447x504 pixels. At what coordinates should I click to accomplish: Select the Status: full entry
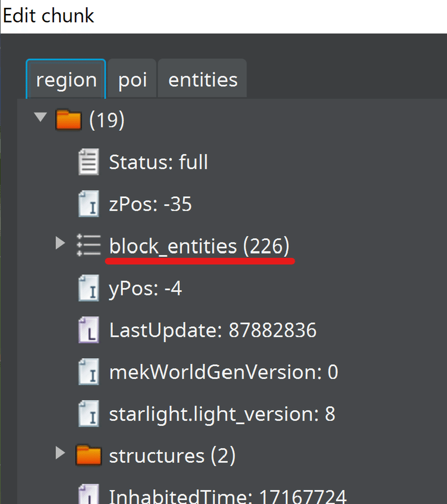pyautogui.click(x=158, y=161)
